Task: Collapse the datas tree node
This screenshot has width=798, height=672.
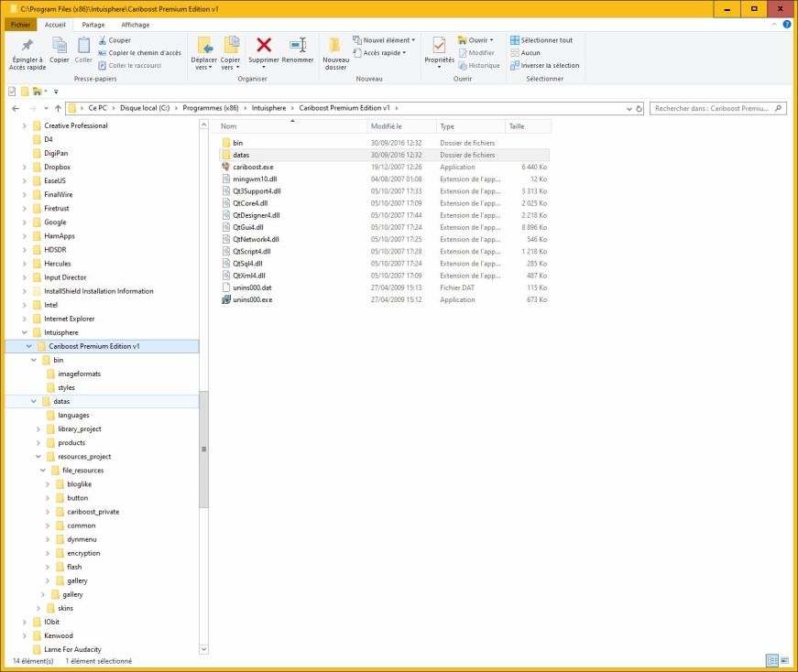Action: tap(34, 401)
